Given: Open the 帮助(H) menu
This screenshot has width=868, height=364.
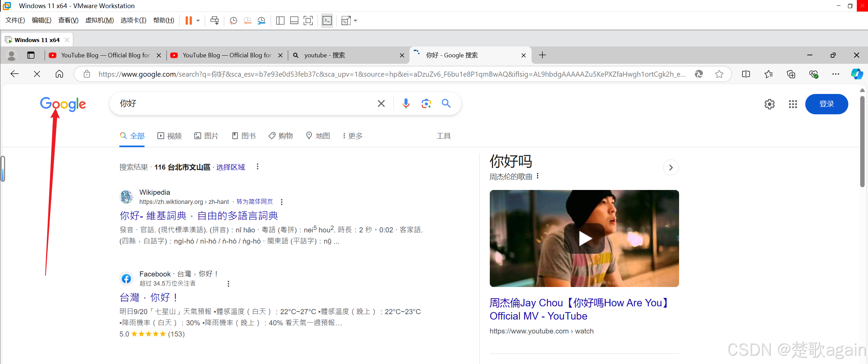Looking at the screenshot, I should [163, 20].
